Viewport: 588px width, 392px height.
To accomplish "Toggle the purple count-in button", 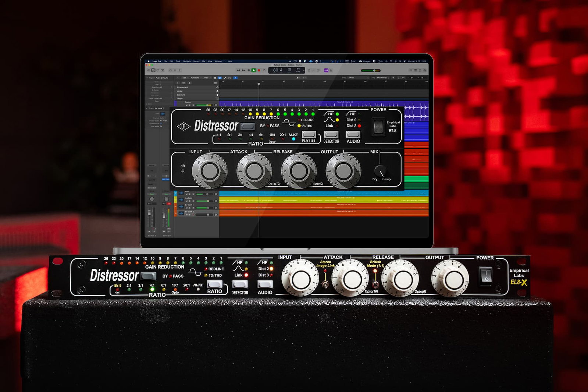I will tap(326, 70).
